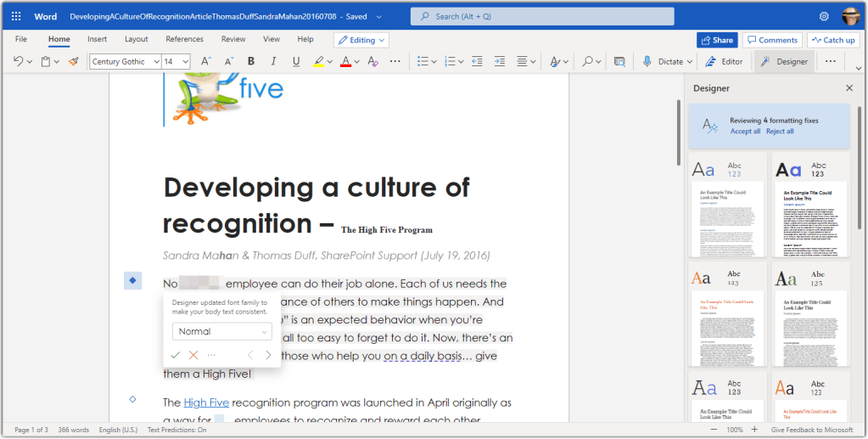Open the Settings gear icon
Image resolution: width=868 pixels, height=439 pixels.
824,16
